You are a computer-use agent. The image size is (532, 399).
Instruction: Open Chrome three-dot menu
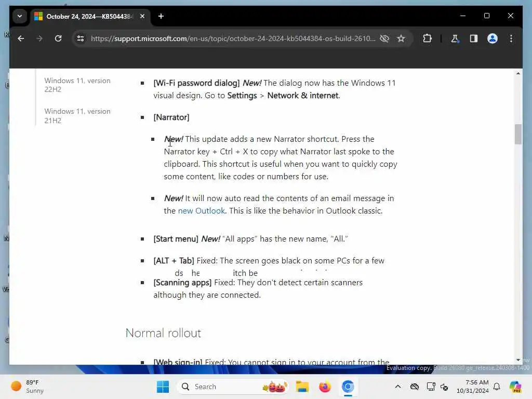click(511, 38)
